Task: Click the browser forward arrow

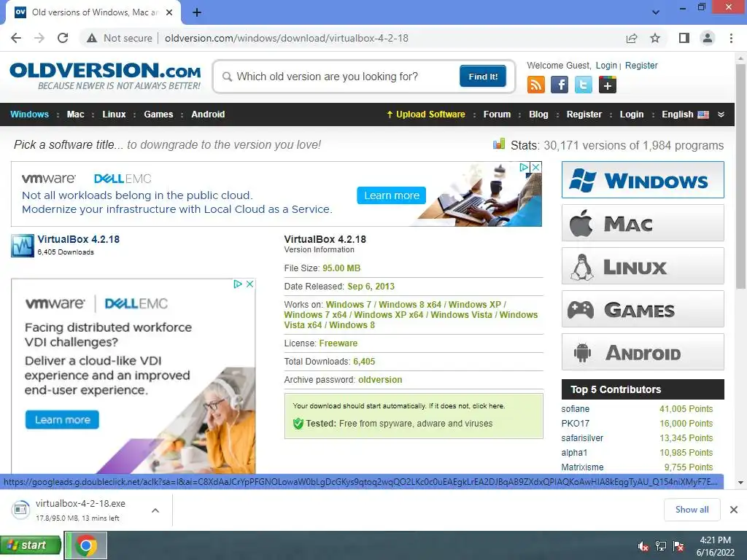Action: pyautogui.click(x=39, y=38)
